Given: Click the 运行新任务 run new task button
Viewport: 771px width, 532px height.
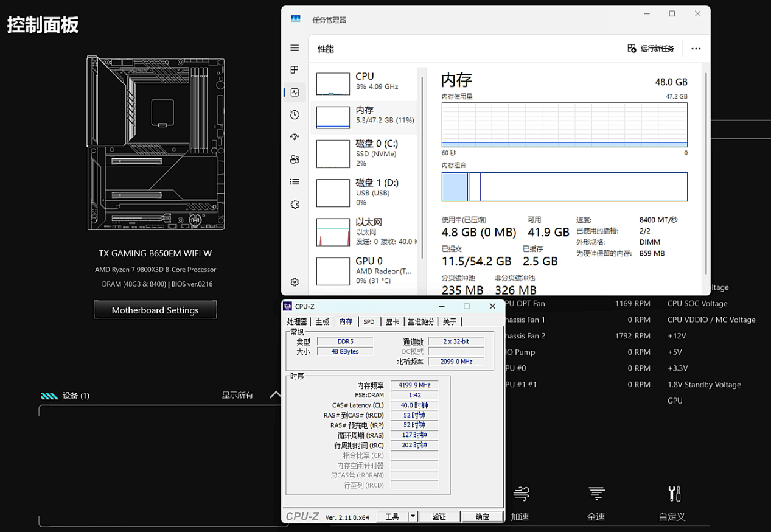Looking at the screenshot, I should coord(651,48).
